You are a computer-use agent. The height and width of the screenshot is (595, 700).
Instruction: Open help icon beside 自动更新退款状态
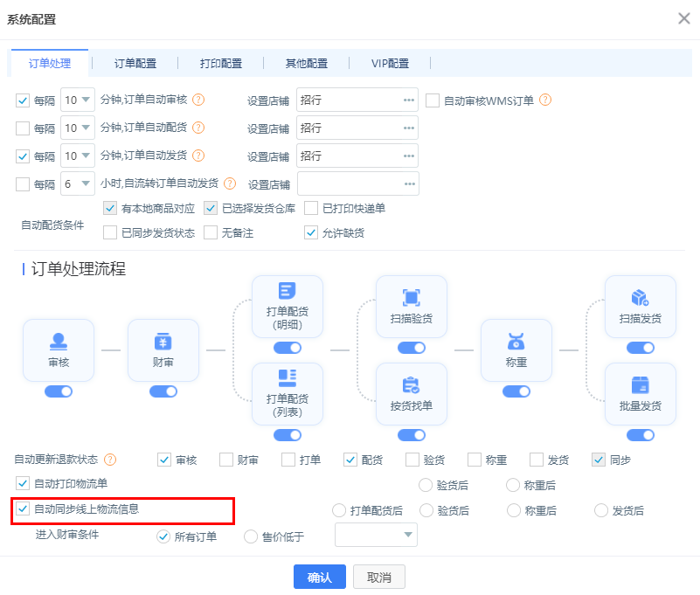point(110,460)
